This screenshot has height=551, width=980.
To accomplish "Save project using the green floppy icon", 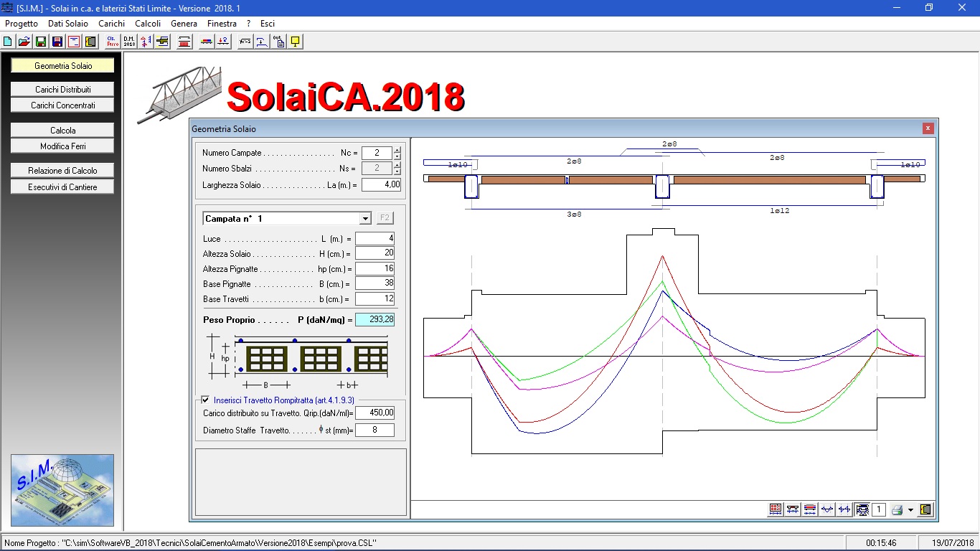I will tap(41, 42).
